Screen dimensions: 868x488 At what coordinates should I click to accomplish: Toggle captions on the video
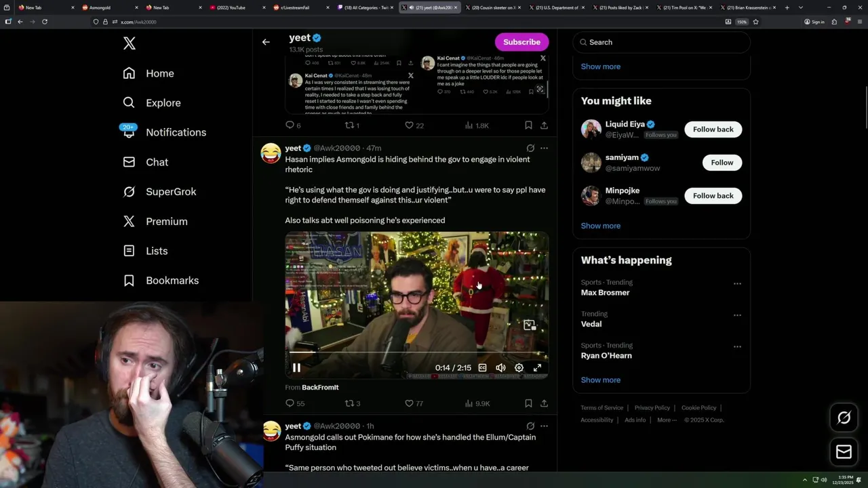(482, 367)
